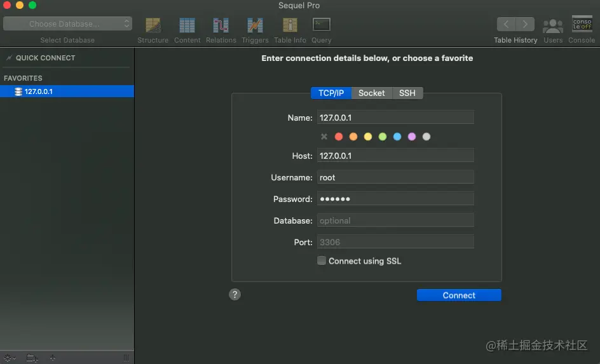
Task: Click the green fullscreen window button
Action: pos(32,5)
